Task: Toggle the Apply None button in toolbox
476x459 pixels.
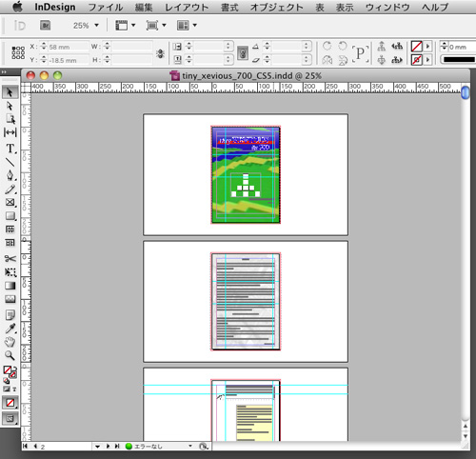Action: pos(10,403)
